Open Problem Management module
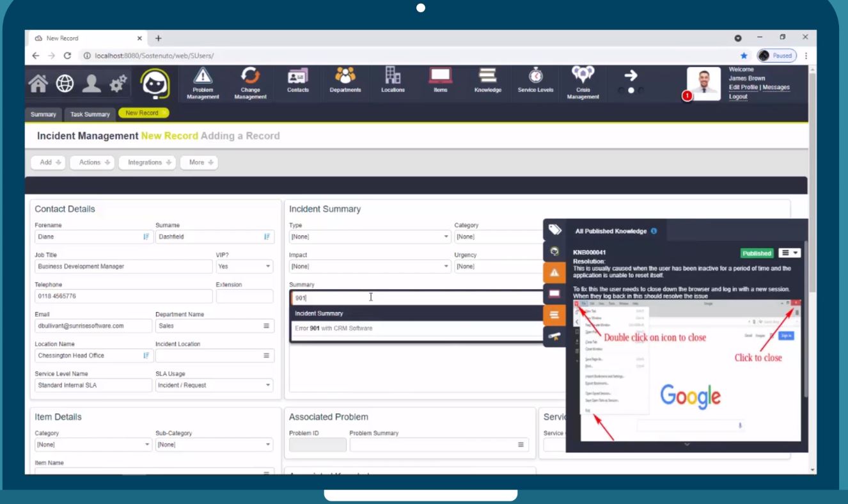848x504 pixels. click(203, 84)
